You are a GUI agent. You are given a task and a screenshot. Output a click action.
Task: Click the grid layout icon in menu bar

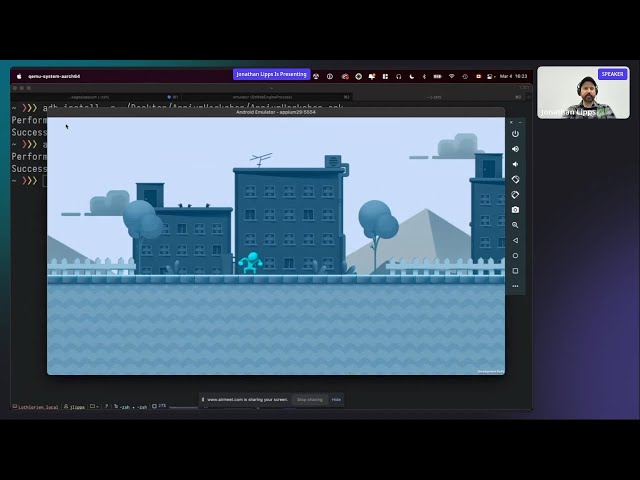click(x=385, y=76)
